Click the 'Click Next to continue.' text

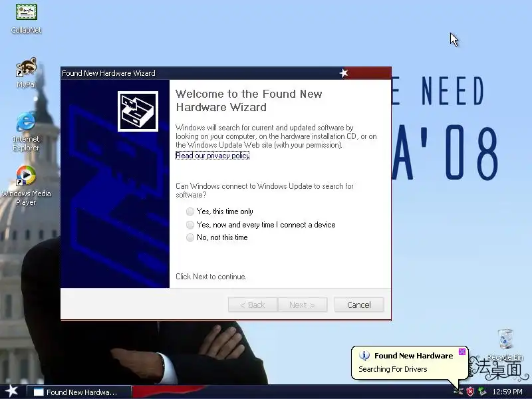coord(211,277)
